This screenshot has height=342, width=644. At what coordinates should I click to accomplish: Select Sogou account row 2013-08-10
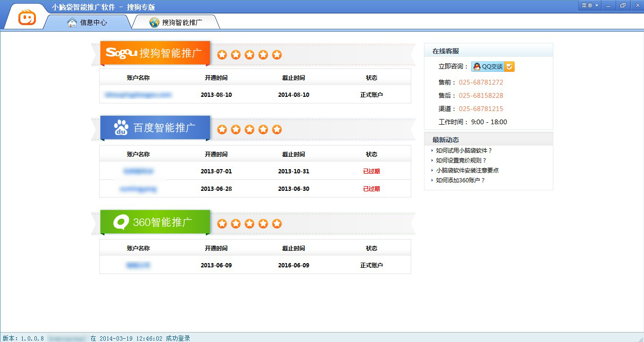click(255, 94)
